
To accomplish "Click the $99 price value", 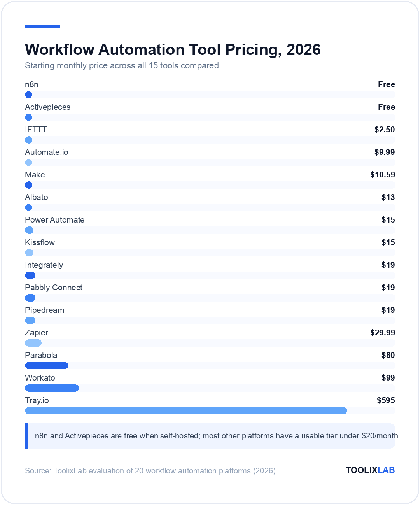I will tap(388, 378).
